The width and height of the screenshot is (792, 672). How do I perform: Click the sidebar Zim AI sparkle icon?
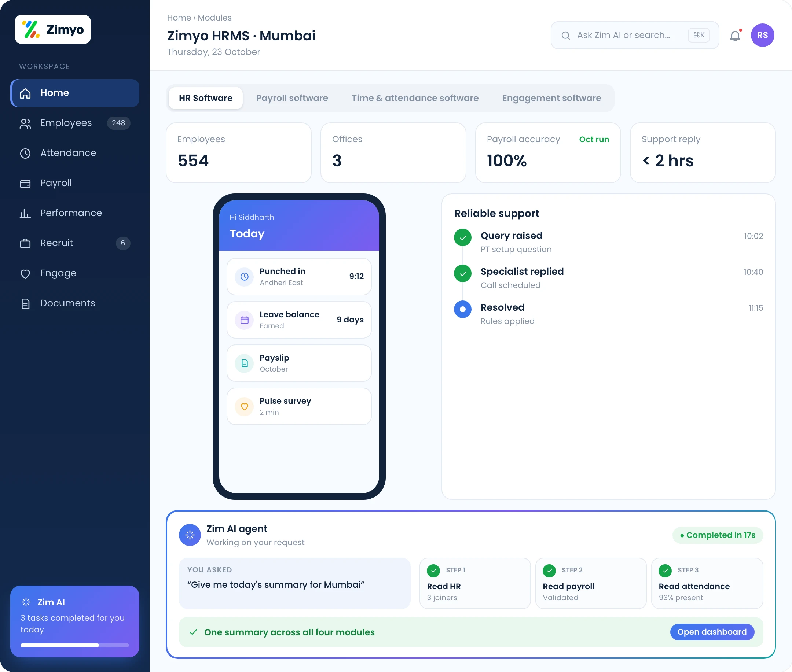point(26,602)
